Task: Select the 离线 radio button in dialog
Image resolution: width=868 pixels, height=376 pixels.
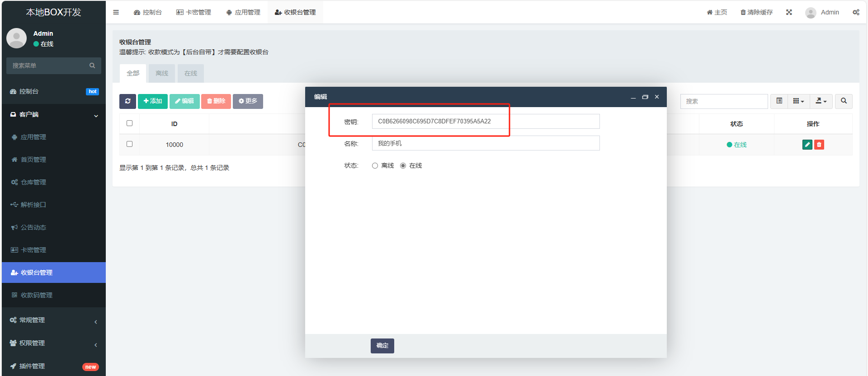Action: tap(375, 166)
